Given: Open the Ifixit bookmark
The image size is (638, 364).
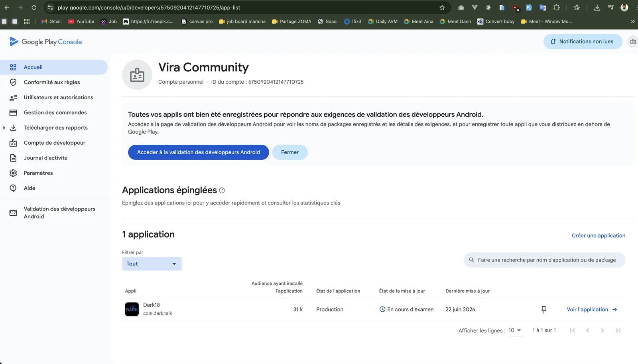Looking at the screenshot, I should click(x=352, y=22).
